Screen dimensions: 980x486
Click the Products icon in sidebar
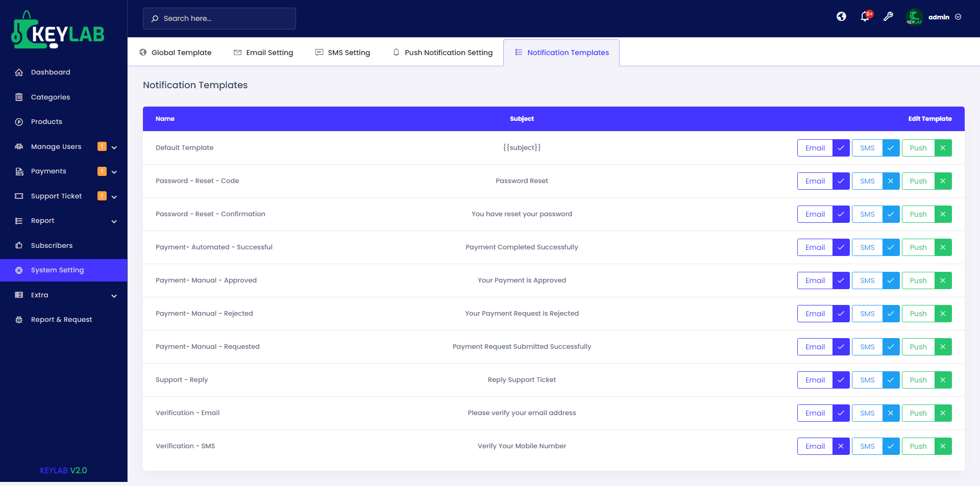19,122
